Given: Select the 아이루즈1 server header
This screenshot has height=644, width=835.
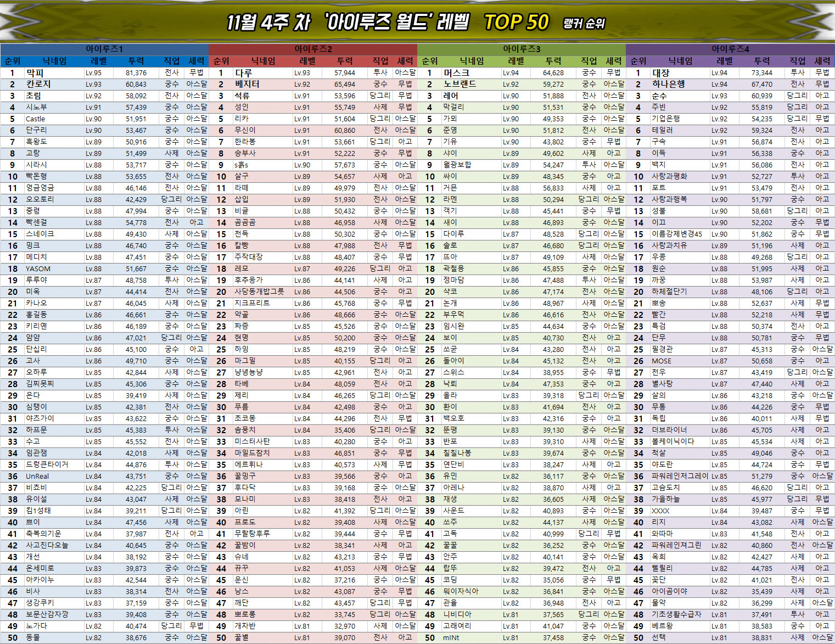Looking at the screenshot, I should 104,49.
